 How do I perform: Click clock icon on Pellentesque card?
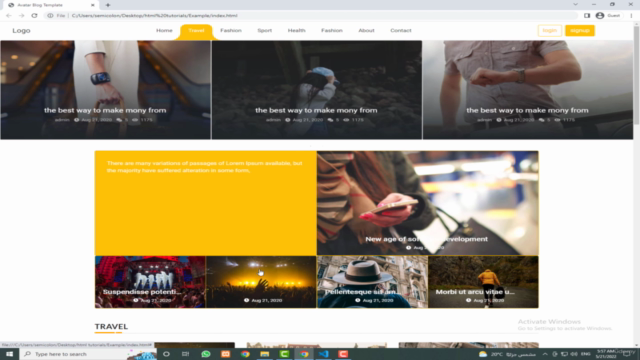[358, 300]
